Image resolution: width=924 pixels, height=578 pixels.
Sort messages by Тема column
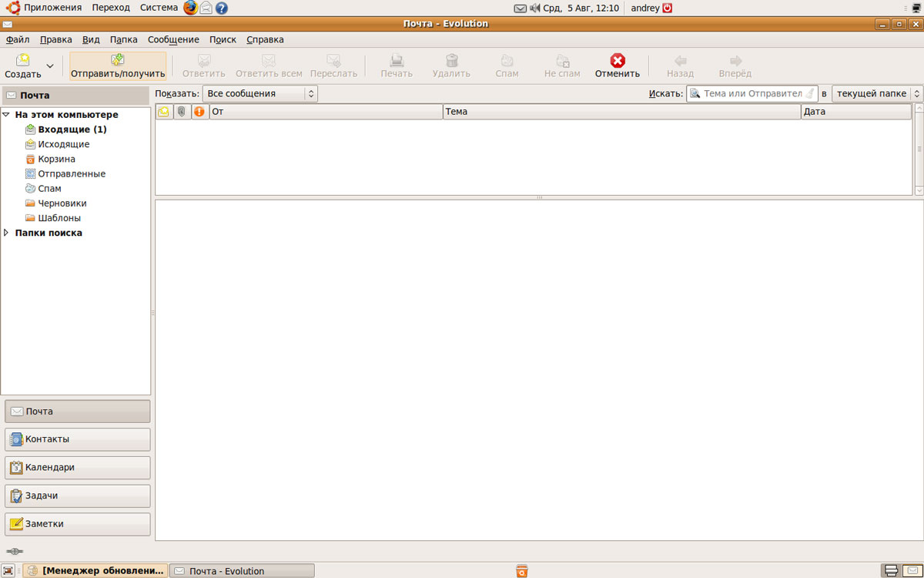tap(622, 112)
